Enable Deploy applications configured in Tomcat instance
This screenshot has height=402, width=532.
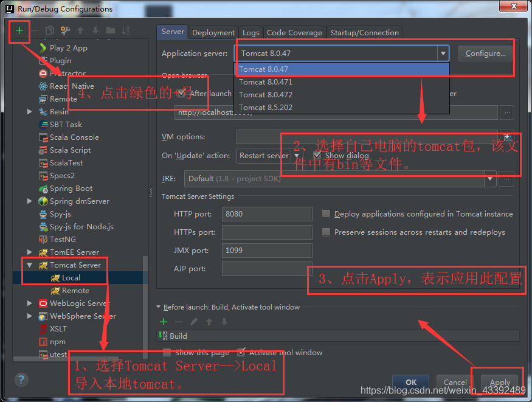326,213
